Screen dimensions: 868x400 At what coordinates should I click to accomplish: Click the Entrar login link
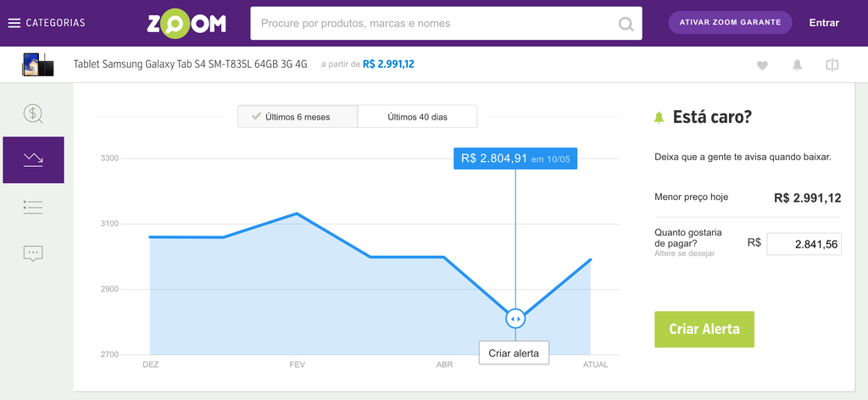[824, 23]
